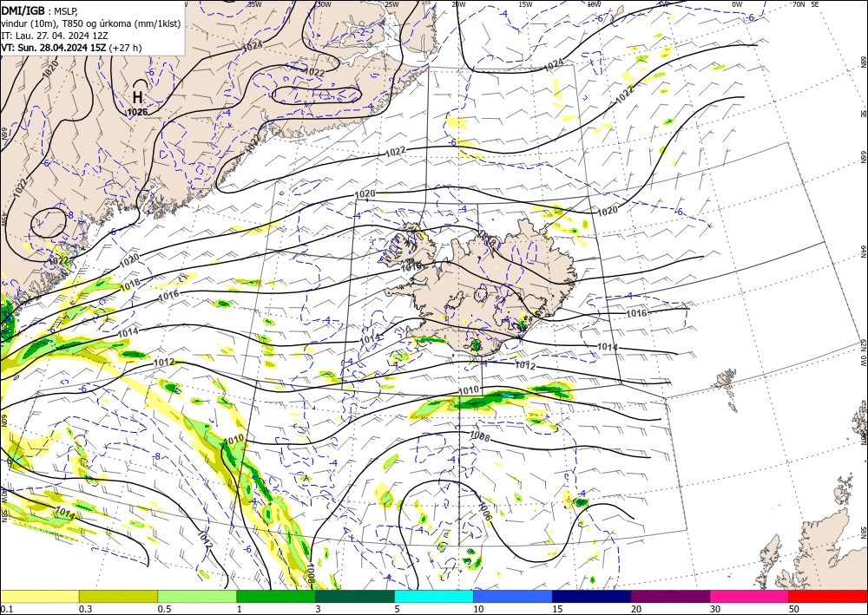Image resolution: width=868 pixels, height=615 pixels.
Task: Click the yellow 0.1–0.3 precipitation legend swatch
Action: 39,596
